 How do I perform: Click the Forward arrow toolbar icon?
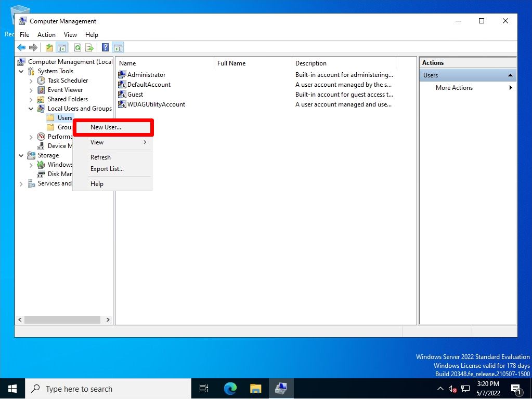coord(33,47)
